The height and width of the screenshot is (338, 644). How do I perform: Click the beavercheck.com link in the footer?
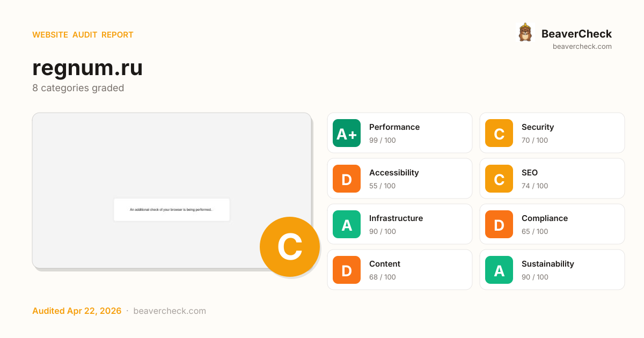pos(170,311)
